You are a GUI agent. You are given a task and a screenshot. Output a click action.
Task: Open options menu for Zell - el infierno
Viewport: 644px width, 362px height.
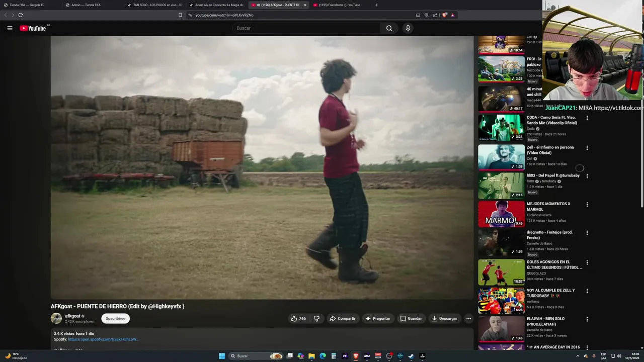coord(587,148)
